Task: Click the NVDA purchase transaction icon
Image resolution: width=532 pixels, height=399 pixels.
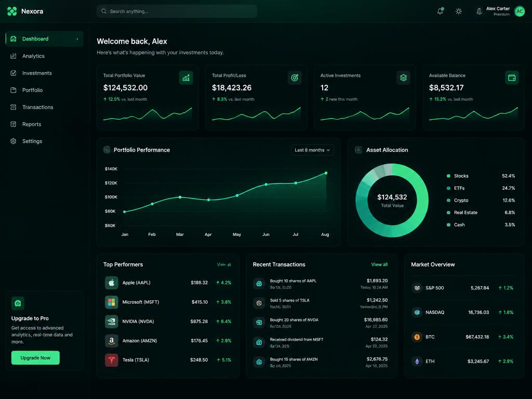Action: (x=259, y=323)
